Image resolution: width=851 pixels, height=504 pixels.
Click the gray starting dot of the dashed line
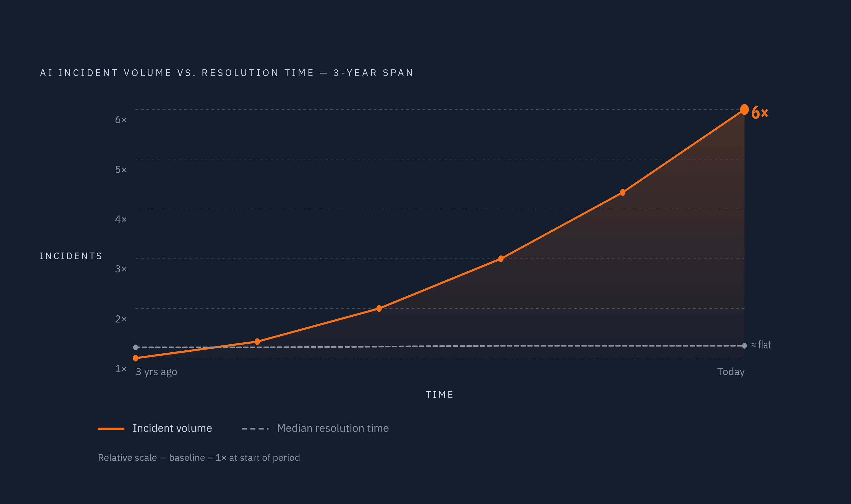135,347
